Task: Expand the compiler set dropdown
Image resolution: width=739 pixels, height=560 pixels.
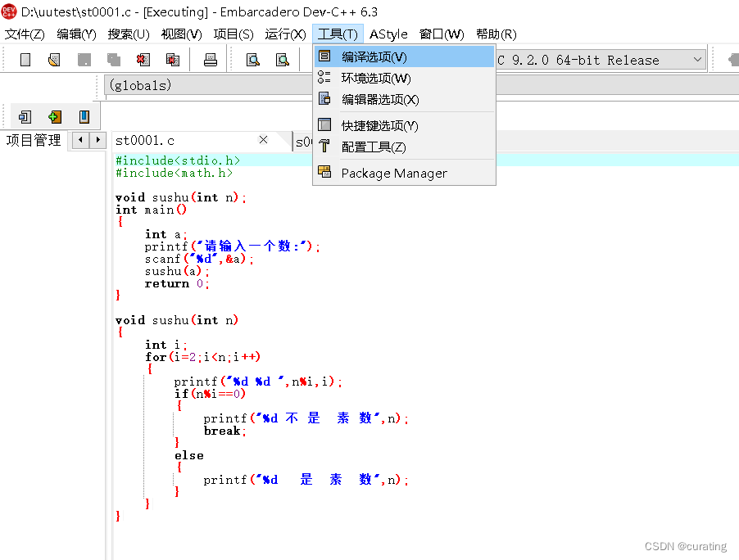Action: point(697,60)
